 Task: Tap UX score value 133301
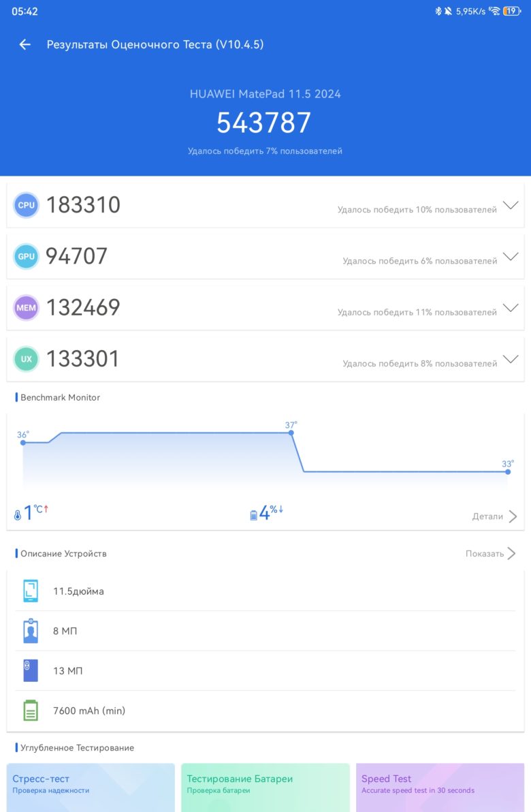(x=83, y=359)
